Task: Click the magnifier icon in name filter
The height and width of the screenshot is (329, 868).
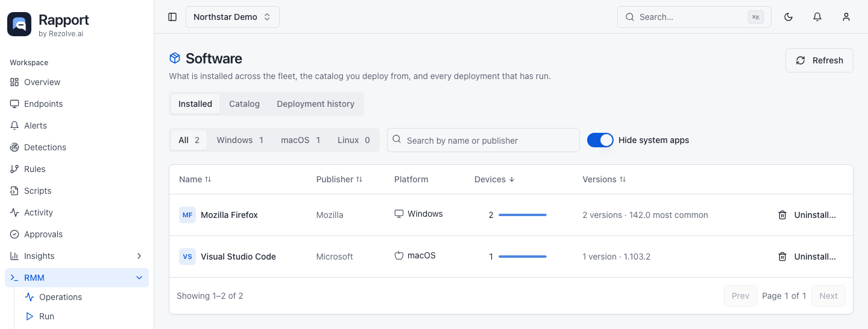Action: tap(397, 139)
